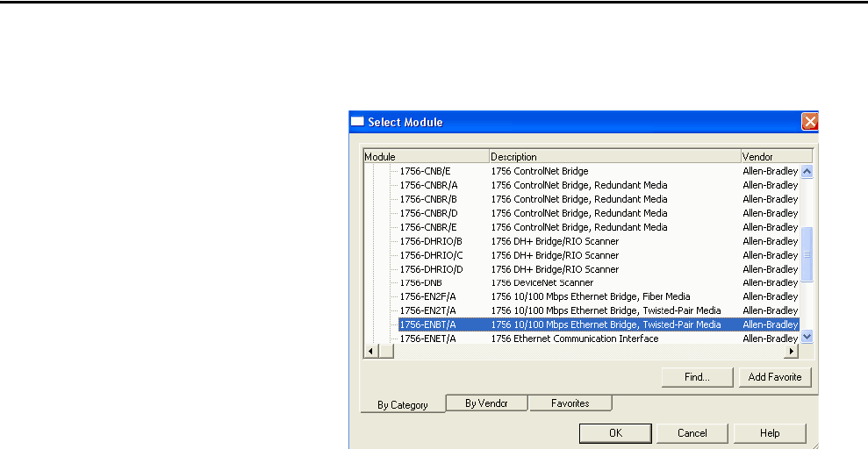The image size is (868, 449).
Task: Click the vertical scrollbar up arrow
Action: 807,171
